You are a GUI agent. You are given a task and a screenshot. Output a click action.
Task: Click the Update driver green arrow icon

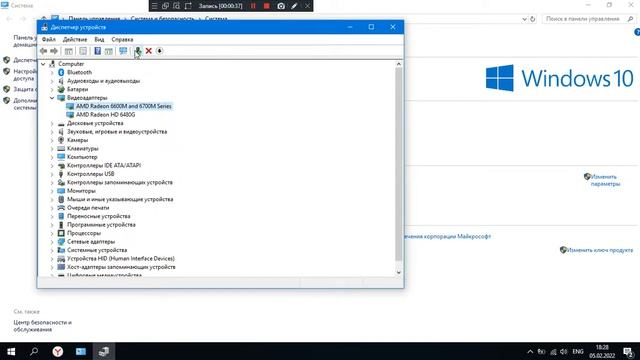click(x=138, y=51)
